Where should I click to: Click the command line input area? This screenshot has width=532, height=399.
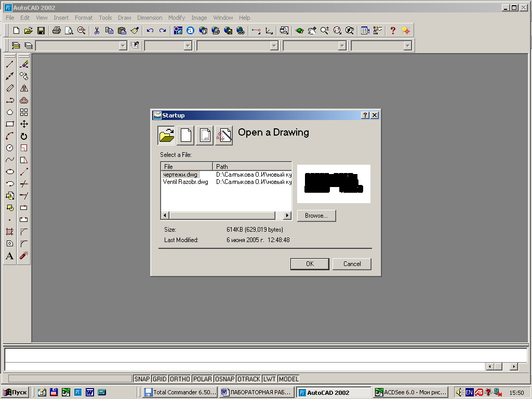[x=246, y=366]
